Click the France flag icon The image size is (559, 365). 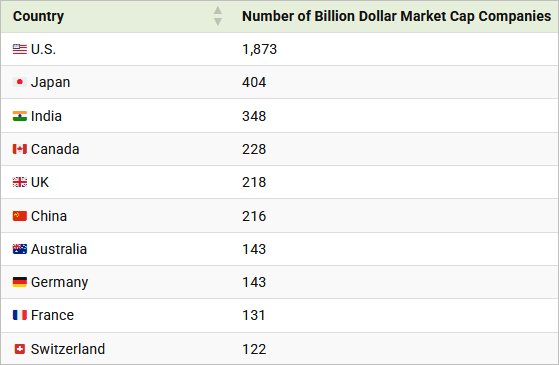tap(20, 315)
